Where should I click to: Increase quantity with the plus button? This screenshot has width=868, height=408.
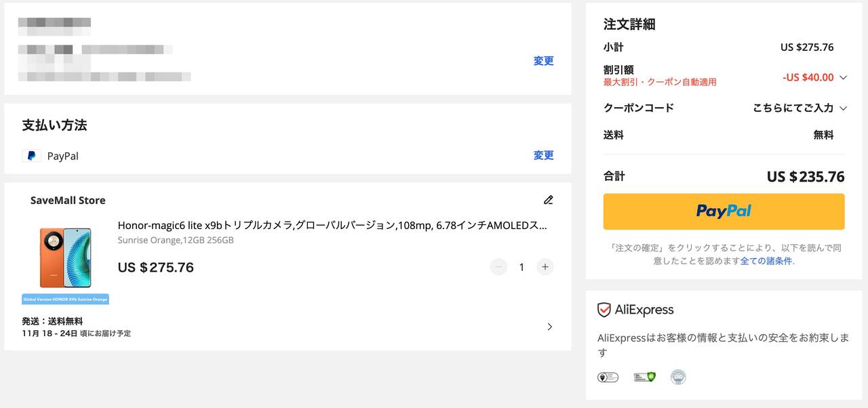click(x=545, y=267)
